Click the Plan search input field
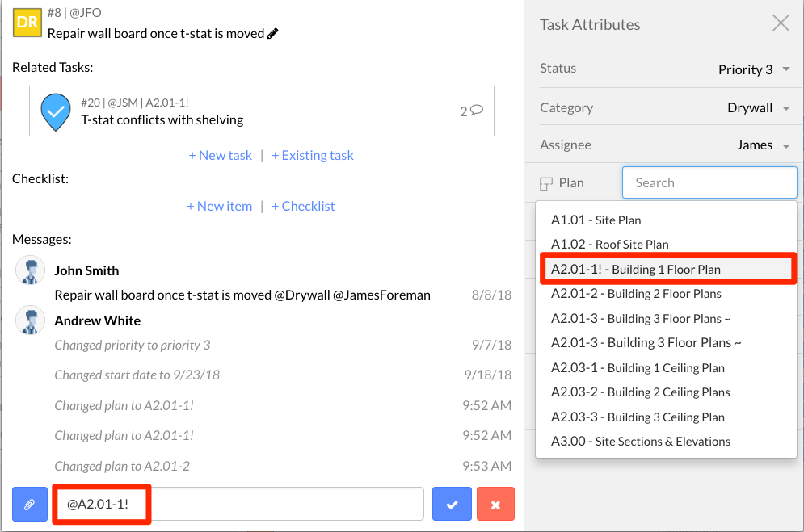 (709, 182)
